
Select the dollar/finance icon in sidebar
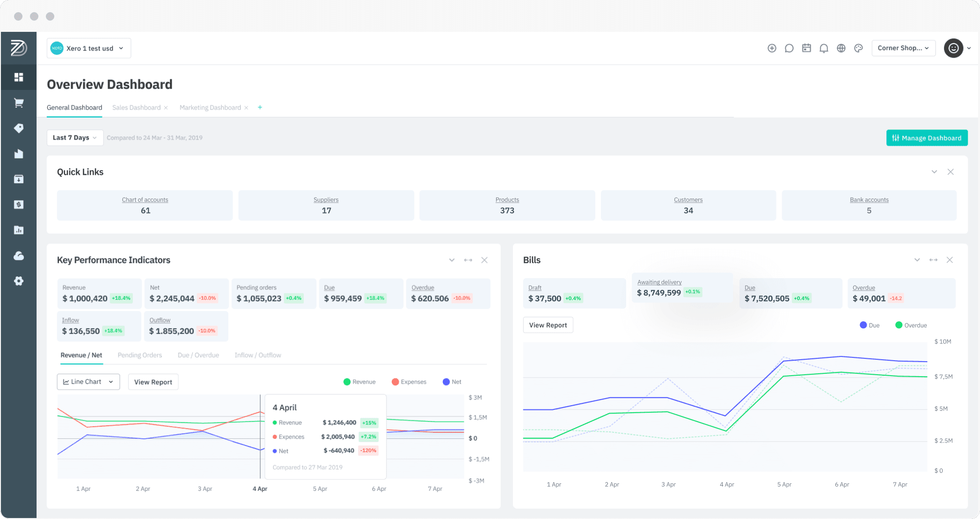(18, 204)
